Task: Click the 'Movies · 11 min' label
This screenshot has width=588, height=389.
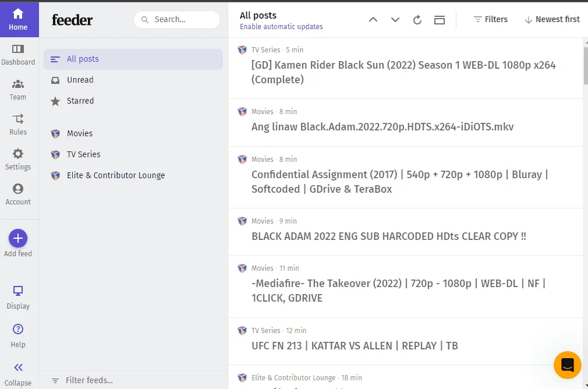Action: 275,268
